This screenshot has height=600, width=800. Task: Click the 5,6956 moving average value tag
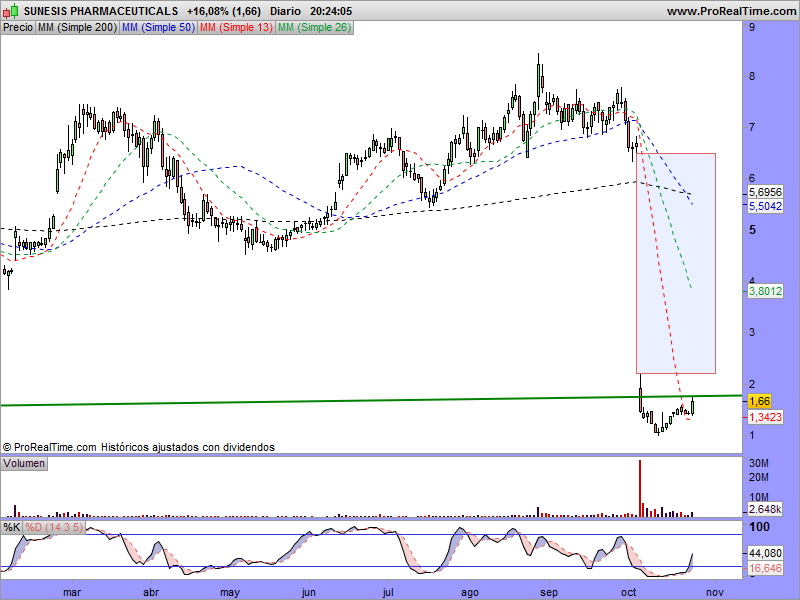pos(765,192)
